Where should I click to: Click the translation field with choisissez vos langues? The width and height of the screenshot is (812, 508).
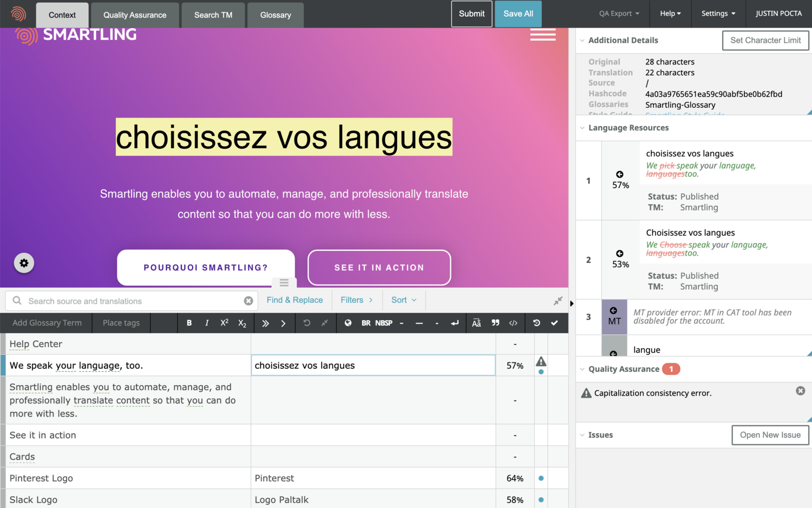click(373, 365)
